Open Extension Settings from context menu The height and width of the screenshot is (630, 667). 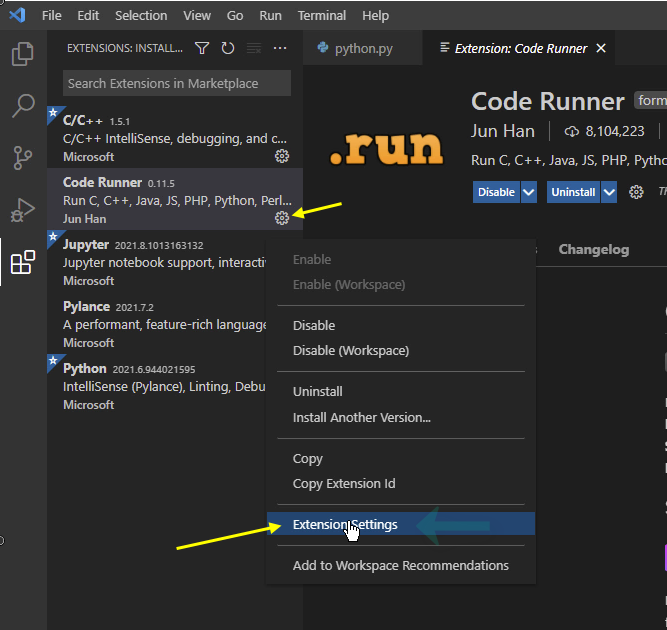tap(401, 524)
